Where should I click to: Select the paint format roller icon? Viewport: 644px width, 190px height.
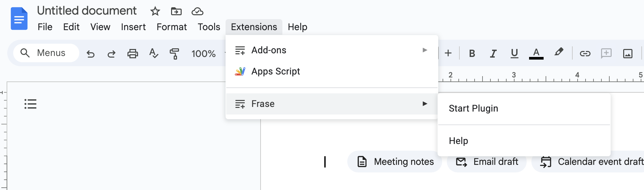tap(174, 54)
